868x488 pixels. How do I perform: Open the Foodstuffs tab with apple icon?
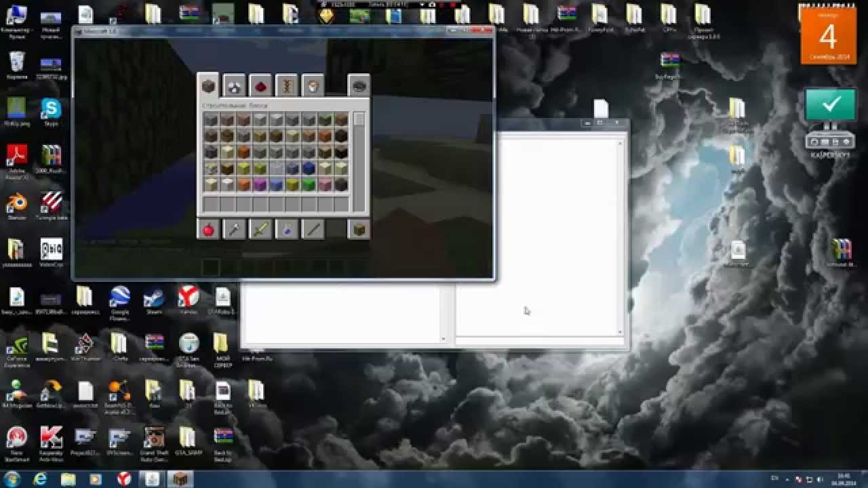208,230
